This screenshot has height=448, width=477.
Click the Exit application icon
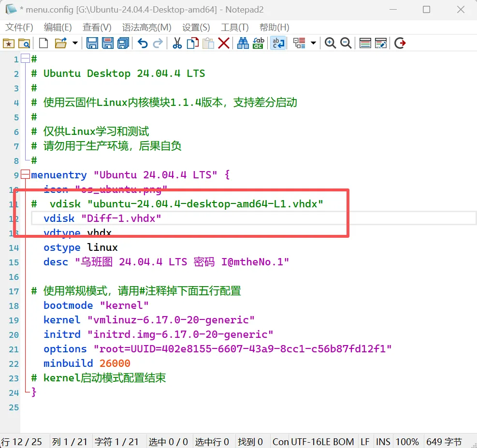click(400, 43)
